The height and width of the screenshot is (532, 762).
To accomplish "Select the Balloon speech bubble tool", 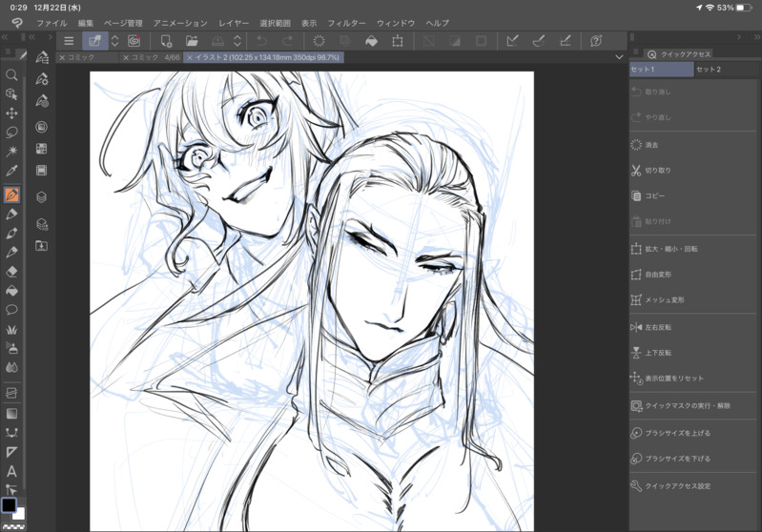I will [x=11, y=310].
